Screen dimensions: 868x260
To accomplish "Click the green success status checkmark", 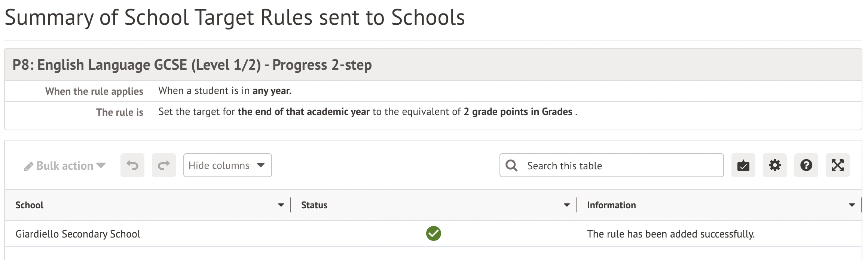I will click(x=433, y=233).
